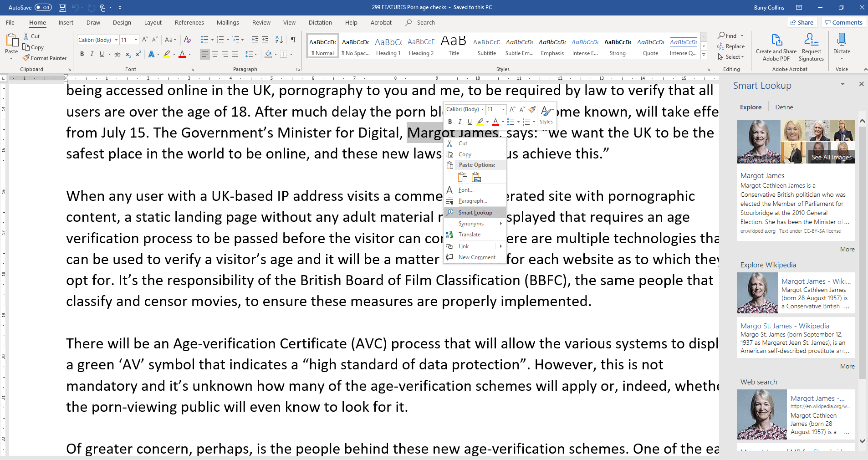Image resolution: width=868 pixels, height=460 pixels.
Task: Toggle Italic in ribbon Font group
Action: [92, 54]
